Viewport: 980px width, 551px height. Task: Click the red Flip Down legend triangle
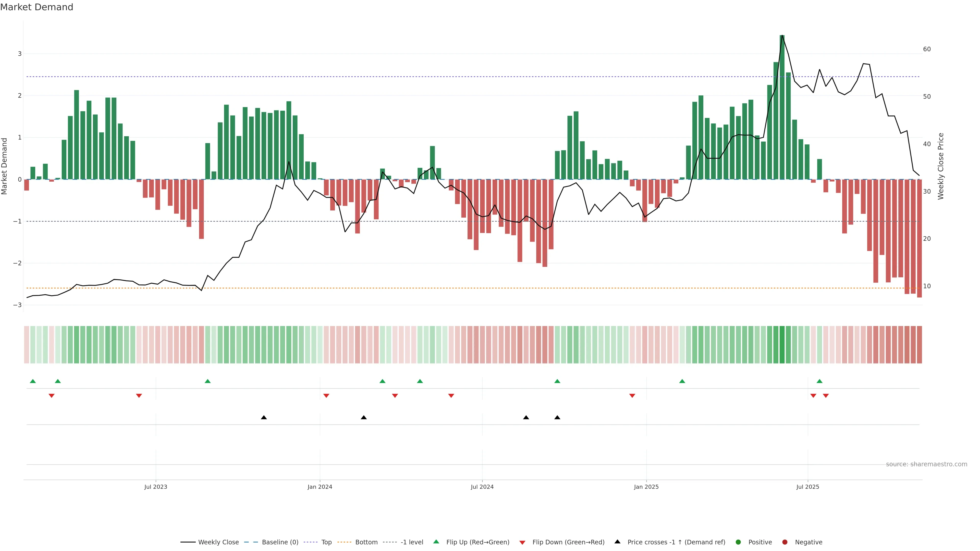pyautogui.click(x=522, y=543)
